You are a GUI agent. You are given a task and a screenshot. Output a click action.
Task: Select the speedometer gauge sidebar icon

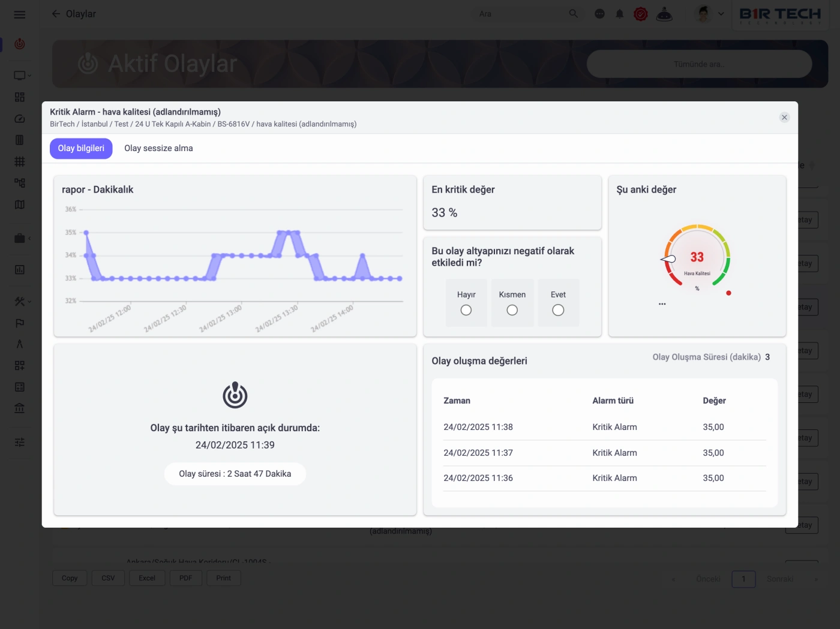[20, 119]
